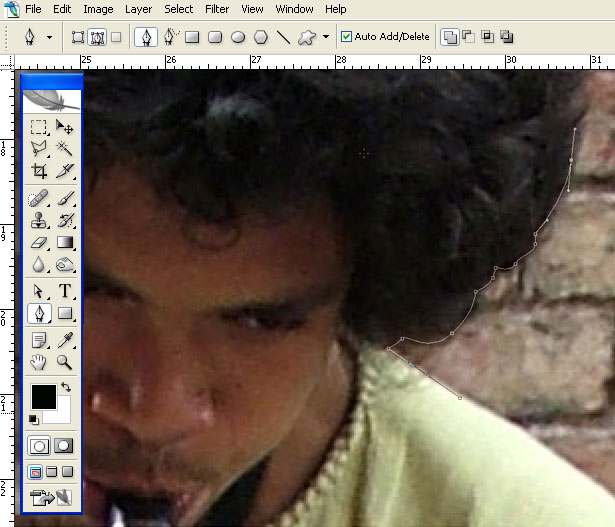Pick the Clone Stamp tool
The width and height of the screenshot is (615, 527).
tap(38, 220)
